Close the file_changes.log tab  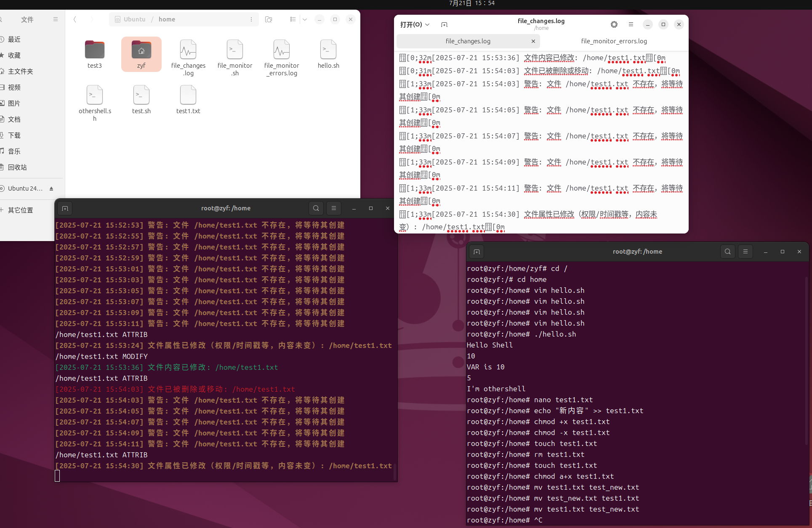click(x=533, y=41)
